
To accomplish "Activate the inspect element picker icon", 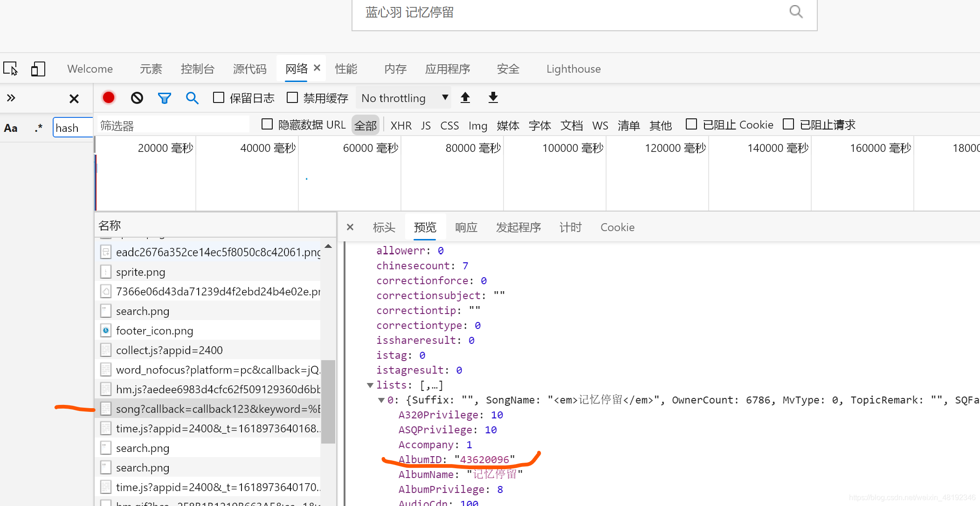I will (x=11, y=69).
